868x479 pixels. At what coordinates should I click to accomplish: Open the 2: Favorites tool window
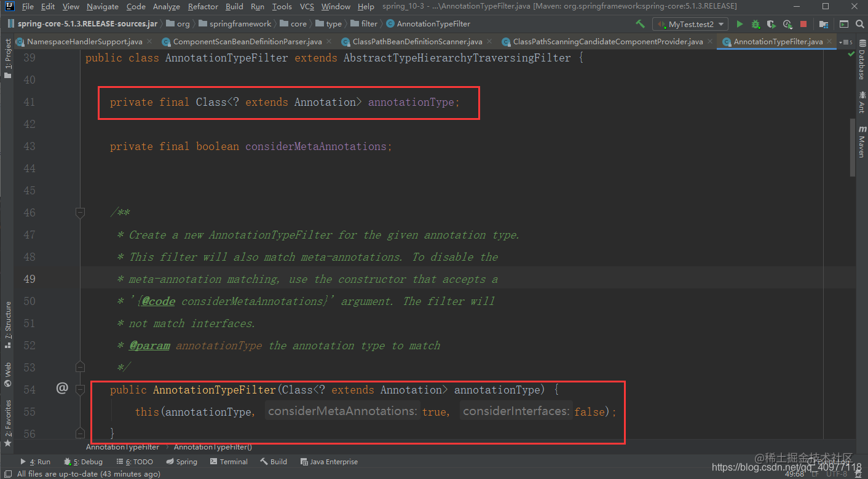coord(7,423)
